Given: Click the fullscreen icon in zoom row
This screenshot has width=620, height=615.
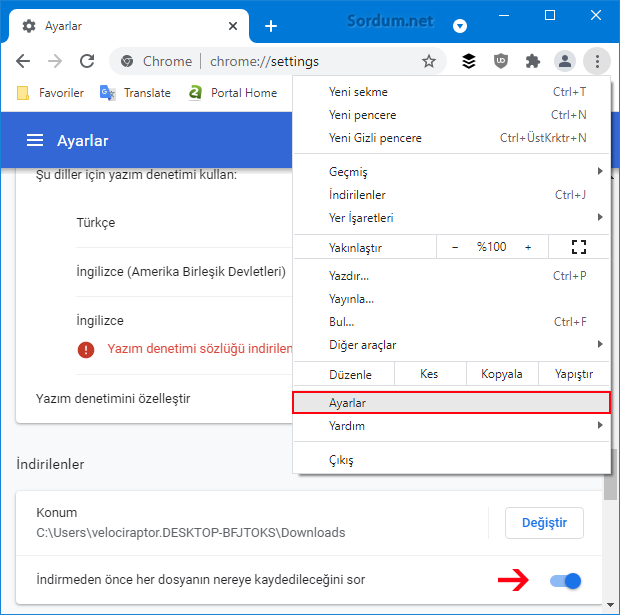Looking at the screenshot, I should (578, 247).
